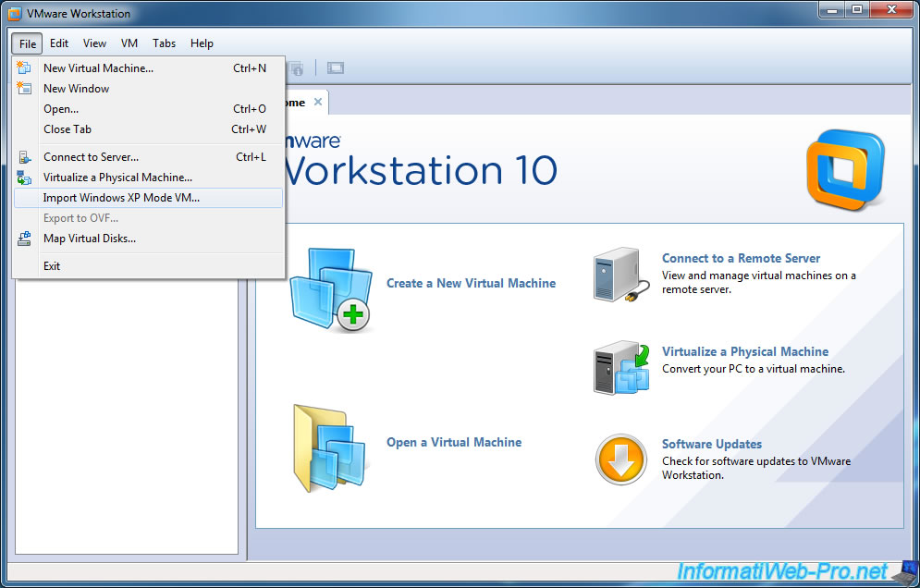Click the orange Software Updates download icon
The width and height of the screenshot is (920, 588).
620,459
